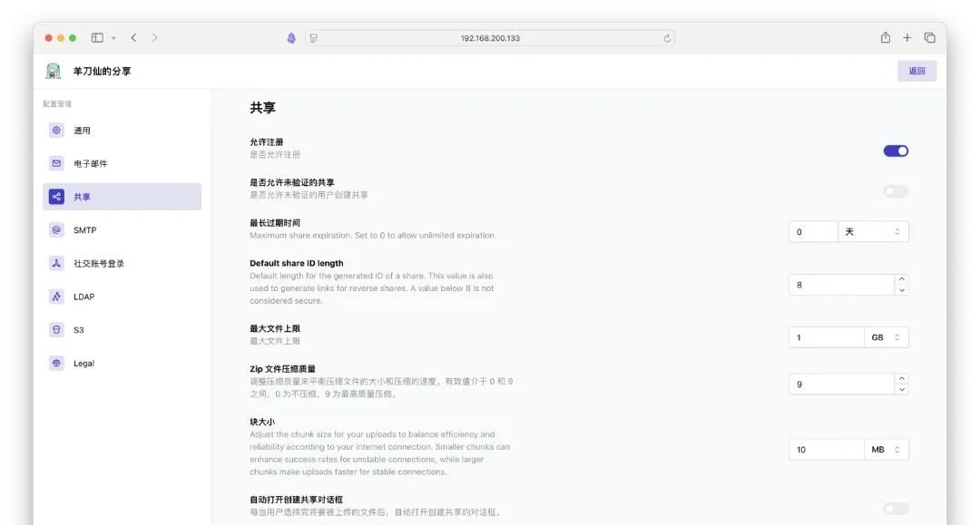Click the app avatar logo next to 羊刀仙的分享

click(53, 70)
